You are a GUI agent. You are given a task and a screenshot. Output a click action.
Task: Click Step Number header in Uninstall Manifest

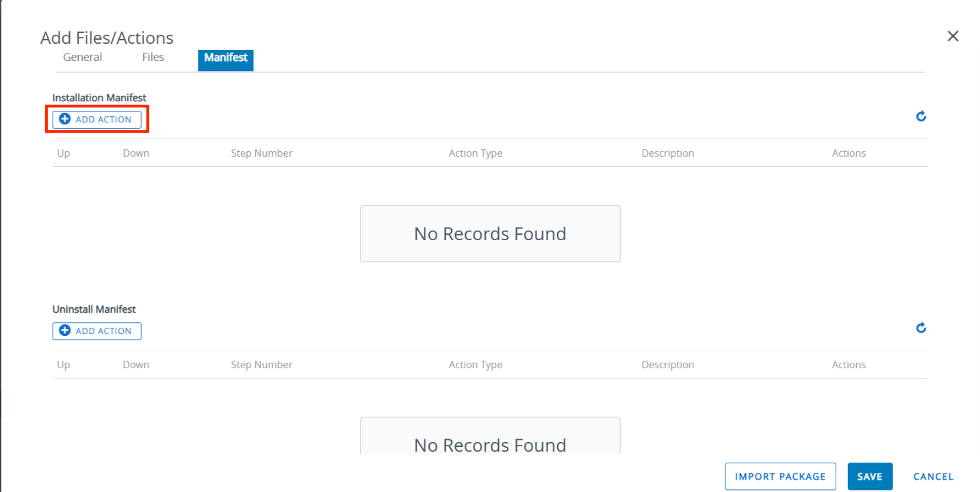pyautogui.click(x=261, y=365)
